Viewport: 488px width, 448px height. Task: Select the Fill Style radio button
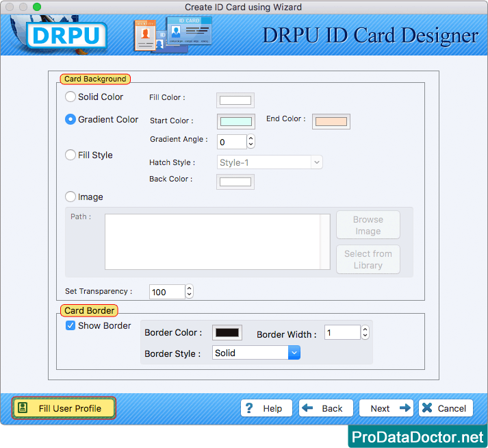click(x=70, y=155)
